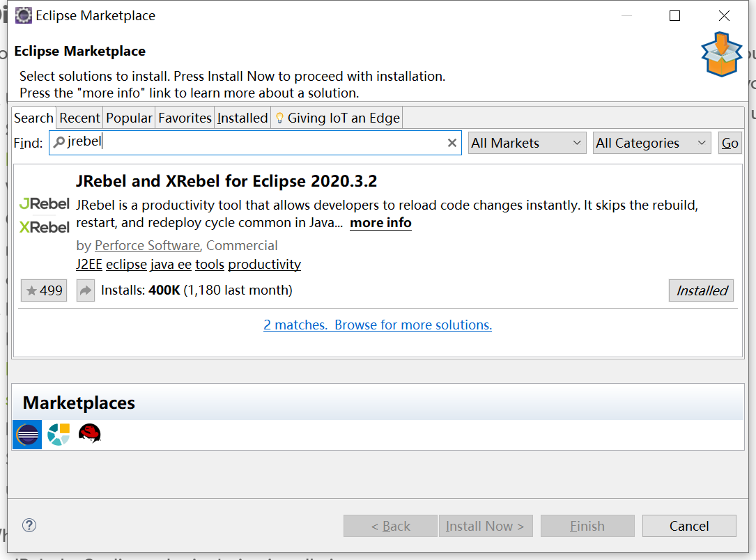Click the Finish button
Viewport: 756px width, 560px height.
click(587, 526)
